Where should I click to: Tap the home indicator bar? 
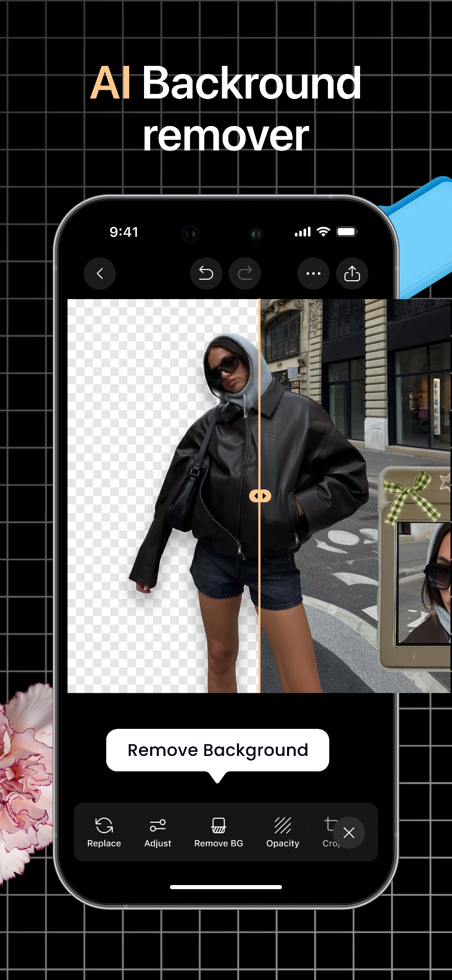[226, 887]
